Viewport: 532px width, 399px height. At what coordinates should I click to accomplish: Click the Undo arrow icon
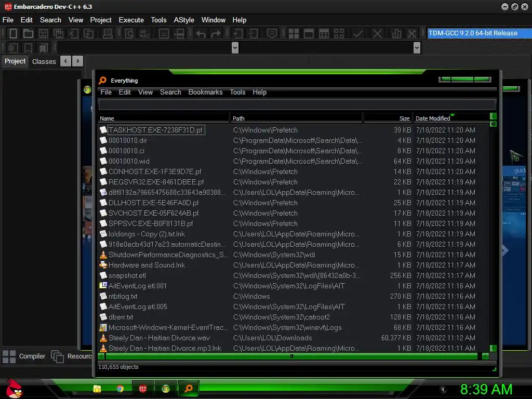tap(201, 34)
